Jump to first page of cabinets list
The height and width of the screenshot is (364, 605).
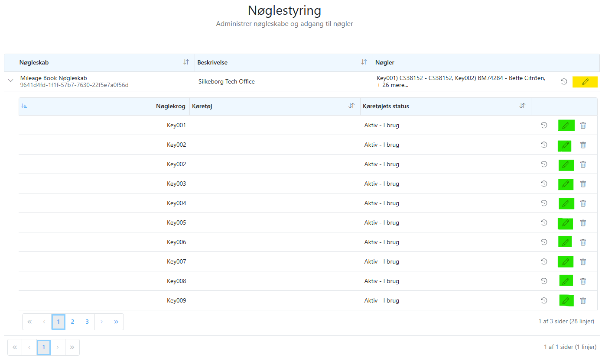(x=15, y=347)
